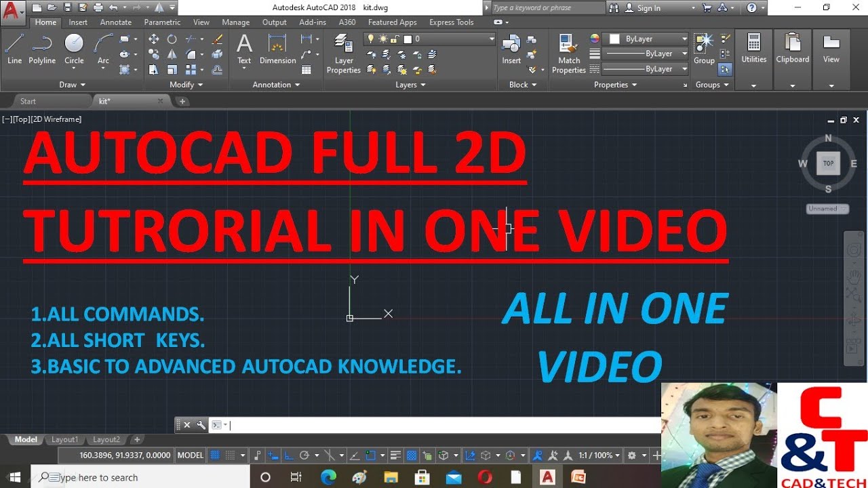Click the help question mark icon
This screenshot has height=488, width=868.
pos(751,8)
